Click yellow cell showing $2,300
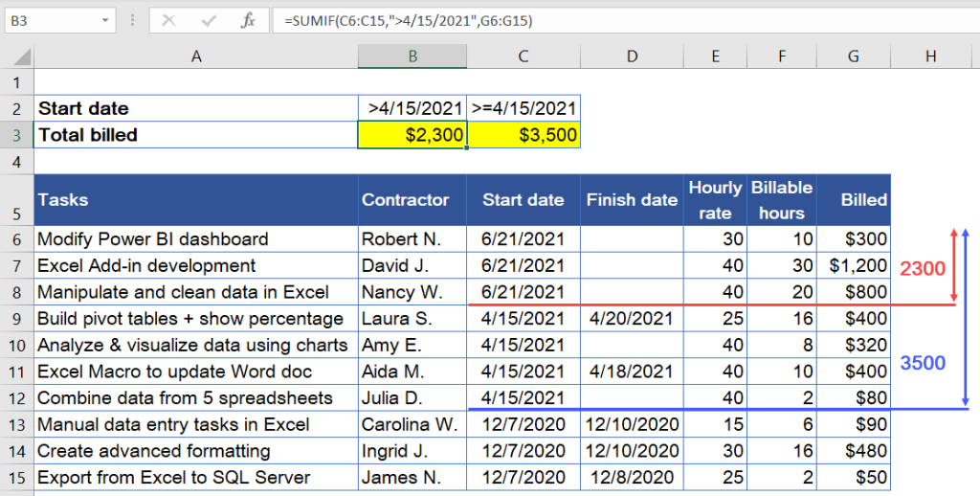Viewport: 980px width, 496px height. pyautogui.click(x=412, y=135)
